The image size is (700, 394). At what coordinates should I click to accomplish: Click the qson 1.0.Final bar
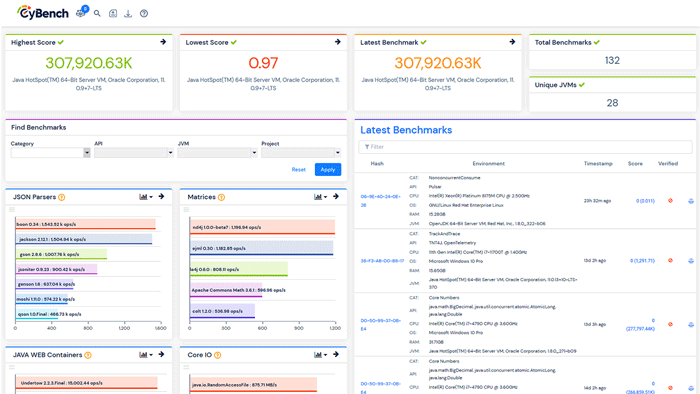click(x=37, y=314)
